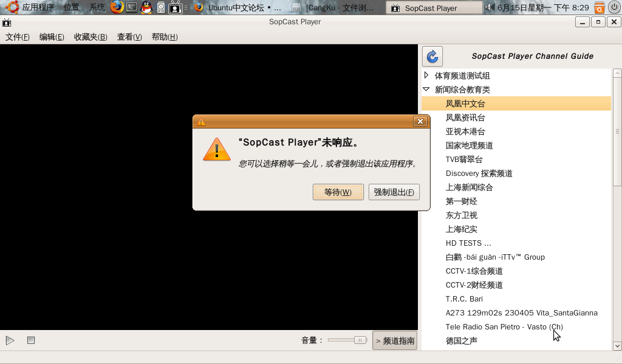Switch to Ubuntu中文论坛 Firefox taskbar window
This screenshot has height=364, width=622.
click(238, 7)
